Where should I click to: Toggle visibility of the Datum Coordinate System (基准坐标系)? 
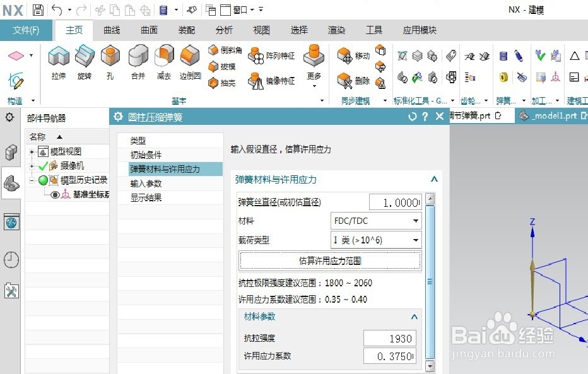[55, 194]
